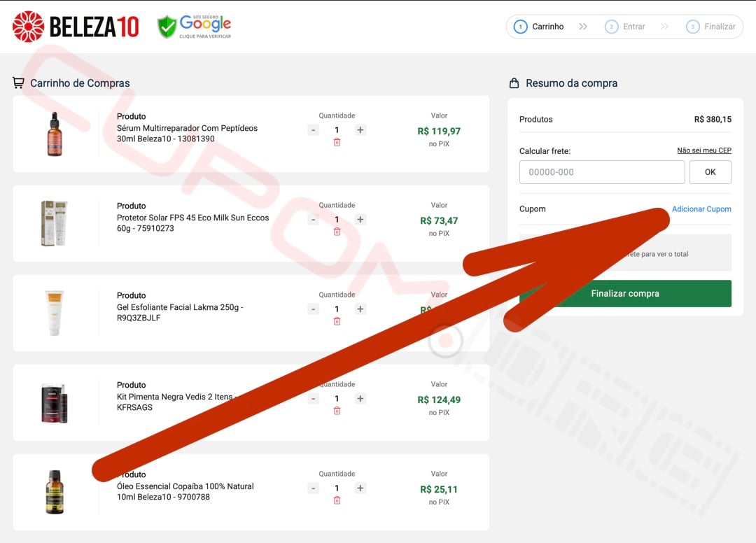The height and width of the screenshot is (543, 756).
Task: Select the Entrar checkout step
Action: (625, 27)
